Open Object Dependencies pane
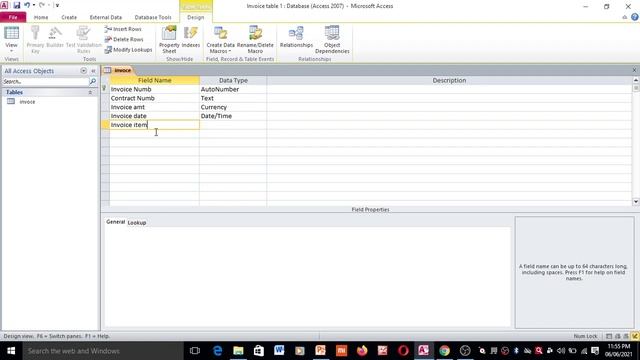The width and height of the screenshot is (640, 360). pyautogui.click(x=332, y=39)
